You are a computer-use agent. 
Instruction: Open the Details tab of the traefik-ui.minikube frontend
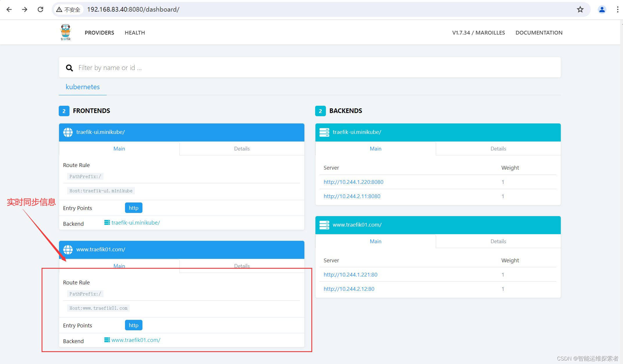pyautogui.click(x=242, y=149)
